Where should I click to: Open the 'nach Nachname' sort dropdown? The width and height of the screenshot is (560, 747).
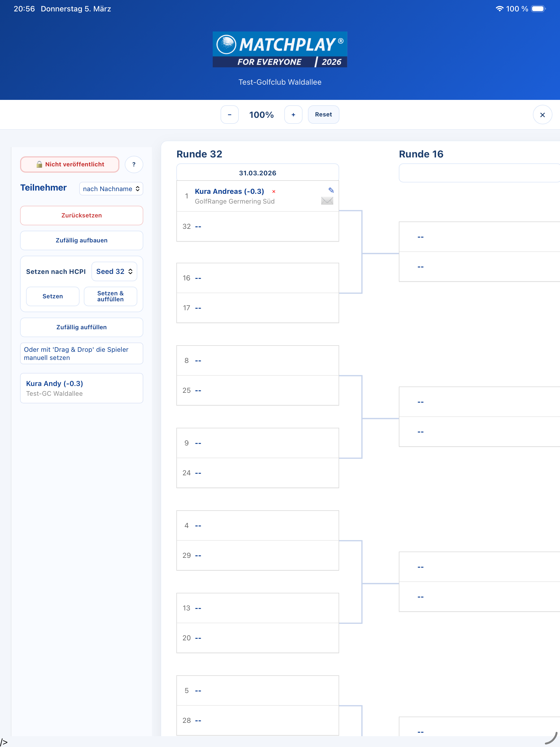coord(111,189)
